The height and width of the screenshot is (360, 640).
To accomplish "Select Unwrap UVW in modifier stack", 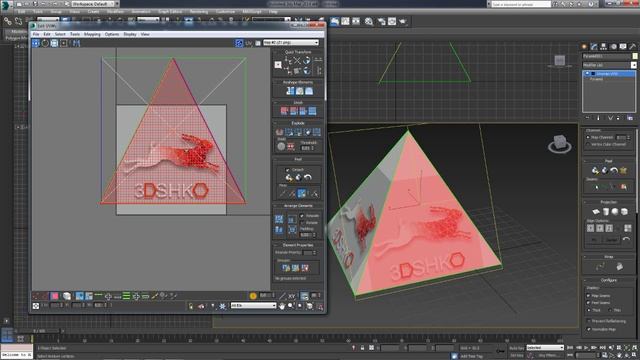I will pyautogui.click(x=609, y=74).
